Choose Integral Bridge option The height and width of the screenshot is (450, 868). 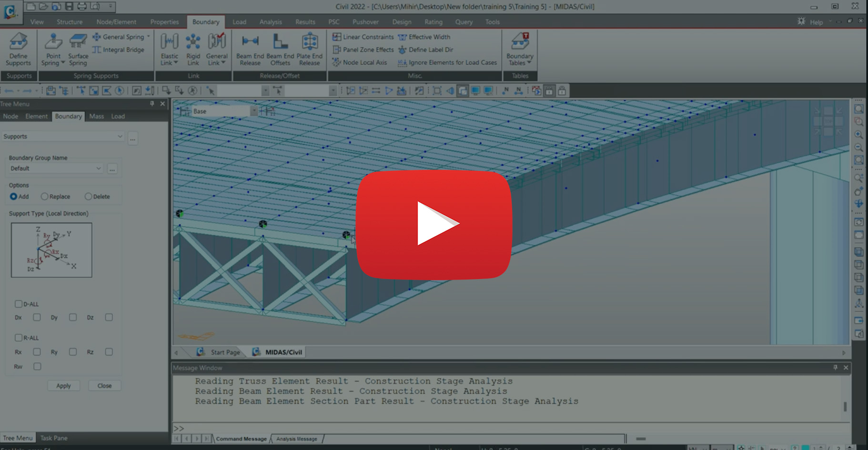click(x=118, y=50)
